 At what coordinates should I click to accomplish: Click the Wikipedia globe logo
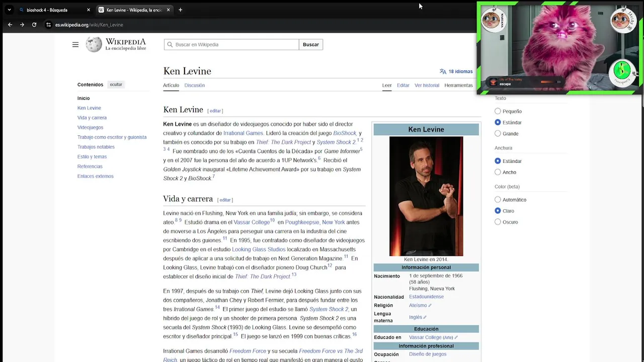coord(94,45)
